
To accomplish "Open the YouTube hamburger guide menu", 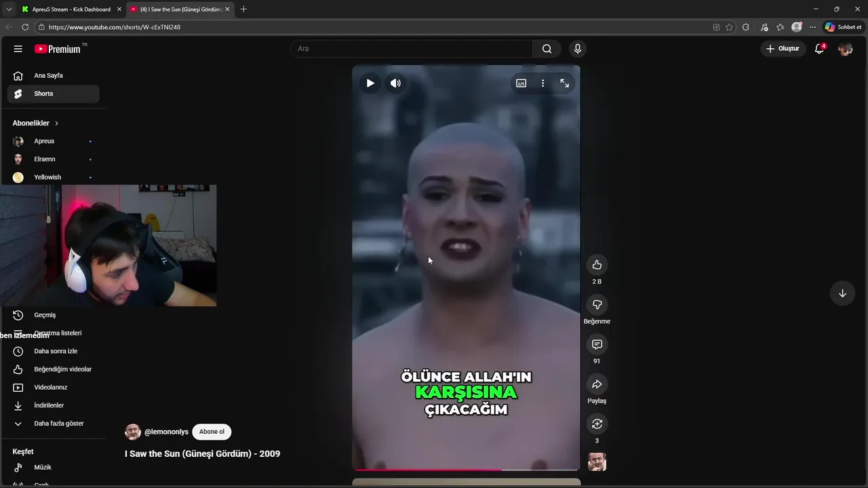I will click(18, 49).
